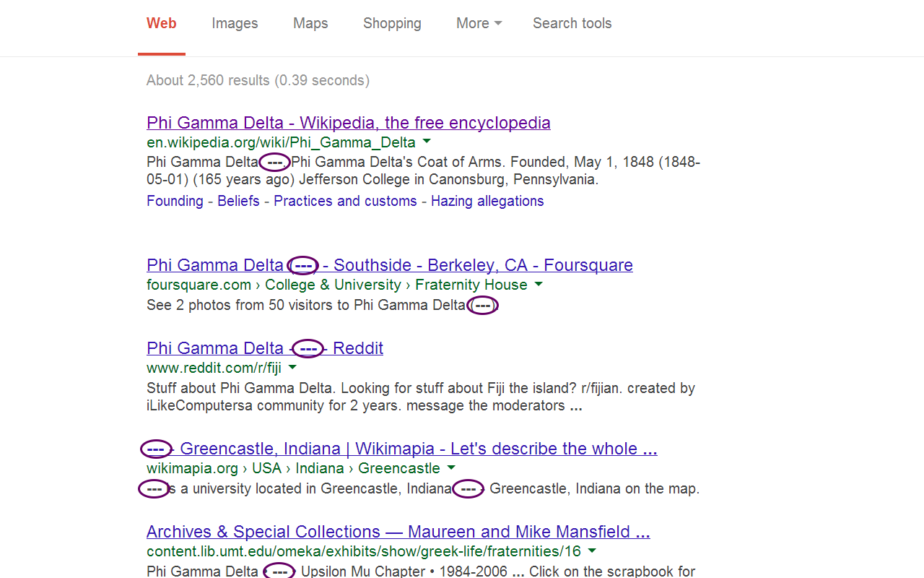The width and height of the screenshot is (924, 578).
Task: Switch to the Images tab
Action: (234, 23)
